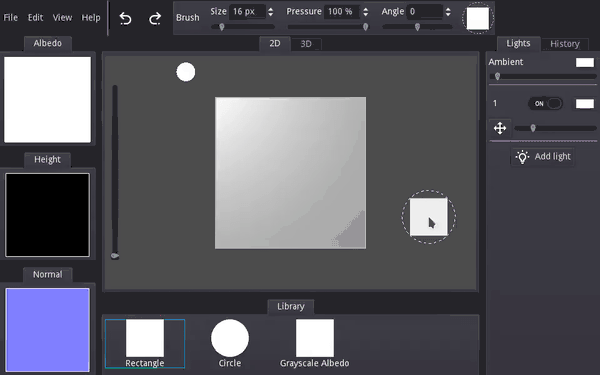
Task: Click the Height panel tab
Action: click(x=47, y=160)
